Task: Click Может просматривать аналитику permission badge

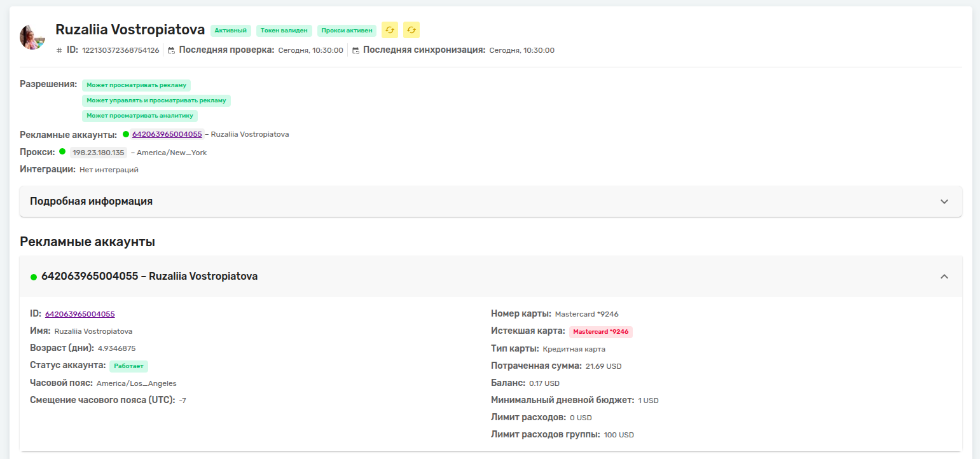Action: [140, 116]
